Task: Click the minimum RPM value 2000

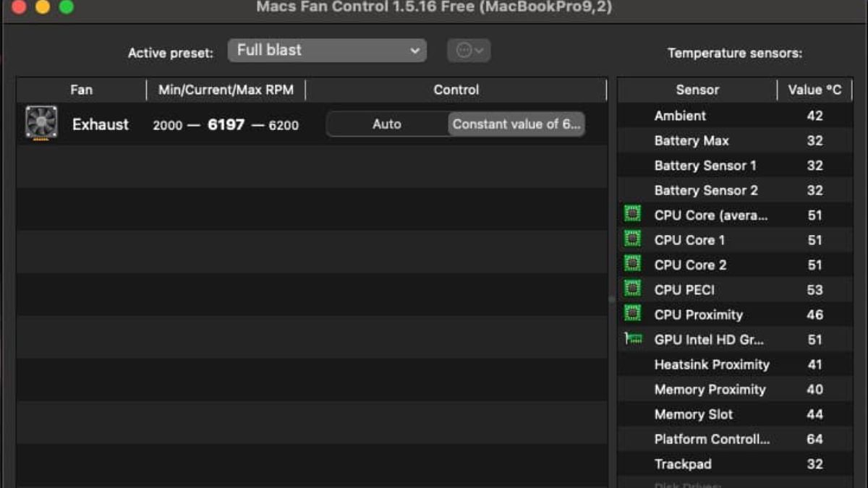Action: tap(168, 125)
